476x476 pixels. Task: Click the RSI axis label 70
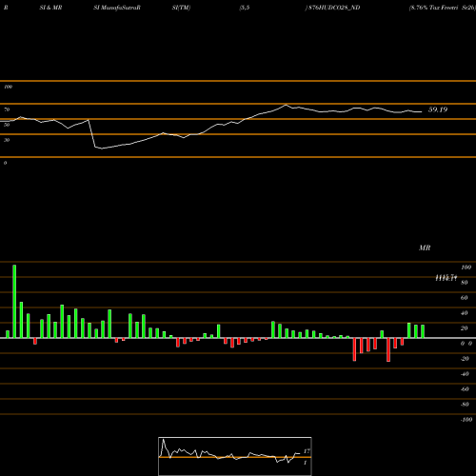point(7,109)
